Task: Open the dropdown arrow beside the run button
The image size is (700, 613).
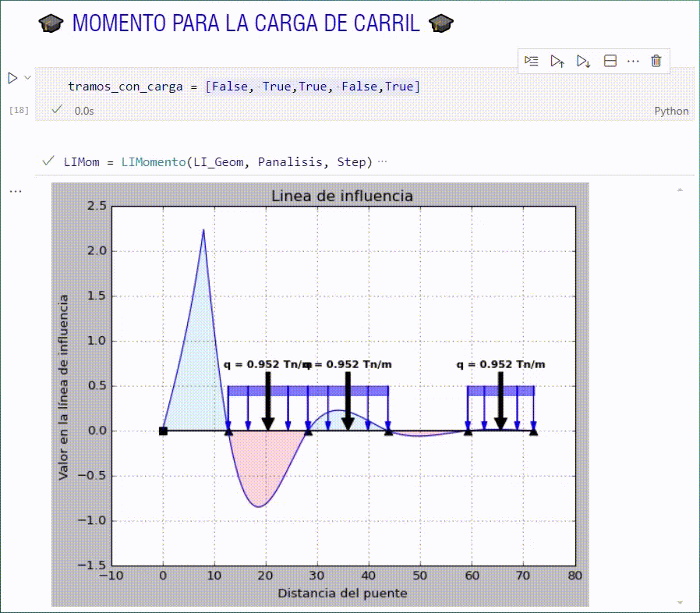Action: pos(27,77)
